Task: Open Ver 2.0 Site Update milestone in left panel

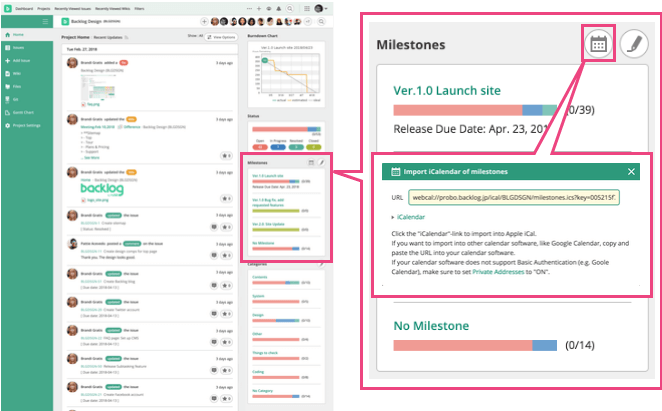Action: tap(269, 224)
